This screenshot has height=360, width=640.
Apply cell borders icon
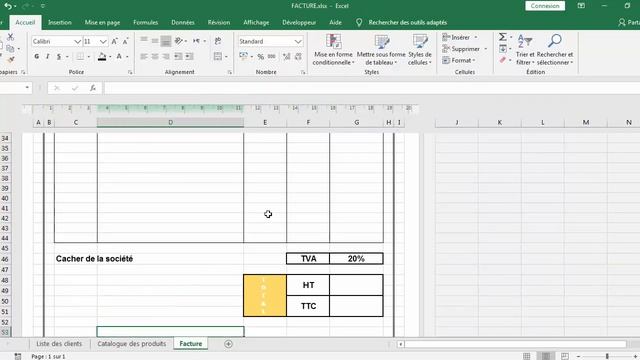80,56
